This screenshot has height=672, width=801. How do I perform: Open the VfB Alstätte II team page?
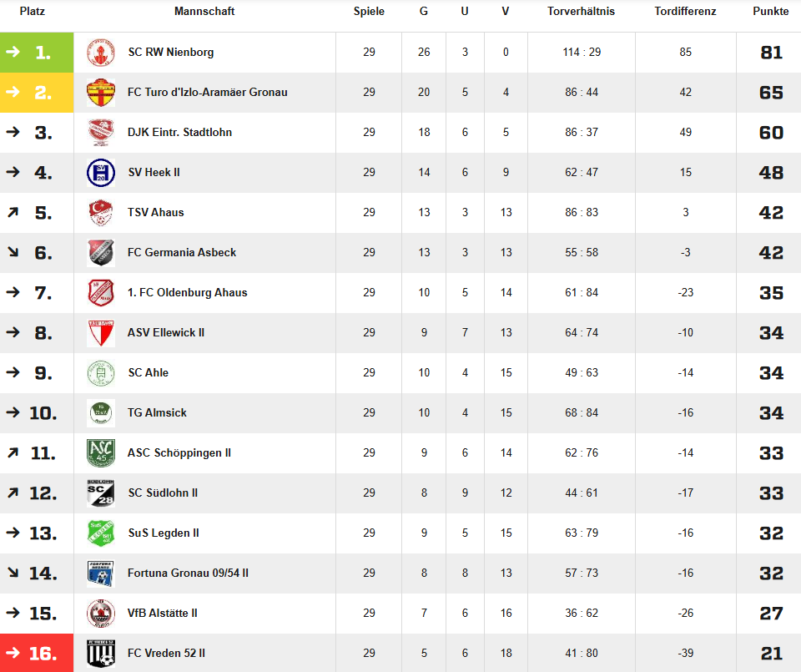pyautogui.click(x=163, y=614)
